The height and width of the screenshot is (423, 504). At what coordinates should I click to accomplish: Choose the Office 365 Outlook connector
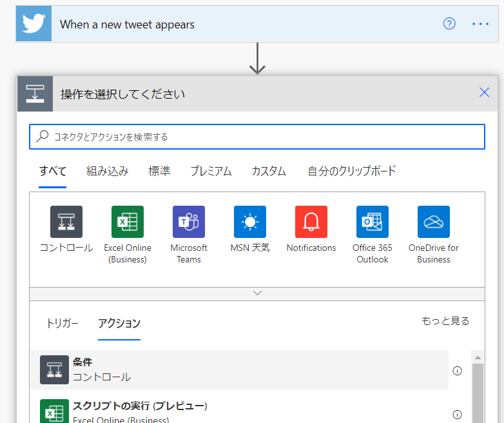click(x=373, y=222)
